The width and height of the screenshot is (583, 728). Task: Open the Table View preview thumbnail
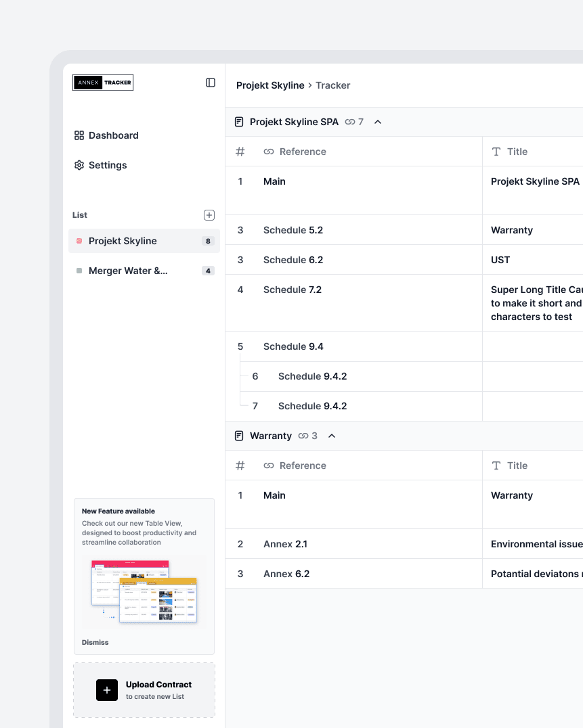click(x=144, y=592)
